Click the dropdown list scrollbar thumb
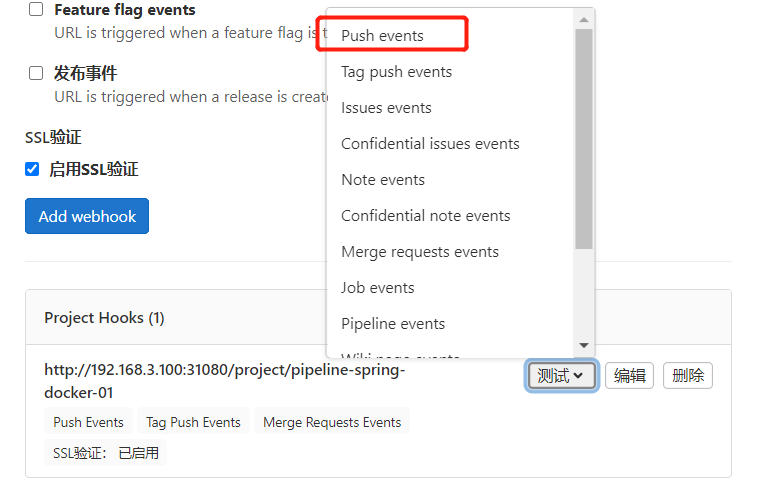This screenshot has height=494, width=761. pos(584,139)
